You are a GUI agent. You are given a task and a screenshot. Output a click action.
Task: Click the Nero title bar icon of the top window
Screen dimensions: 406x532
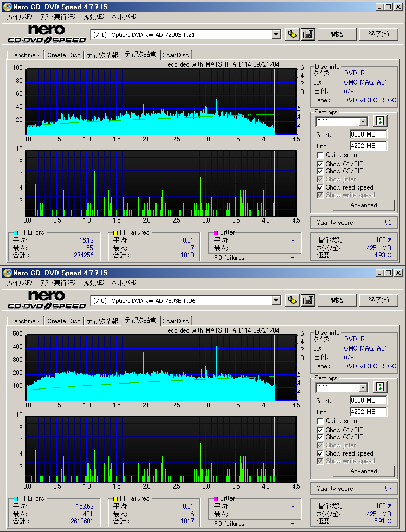click(7, 7)
